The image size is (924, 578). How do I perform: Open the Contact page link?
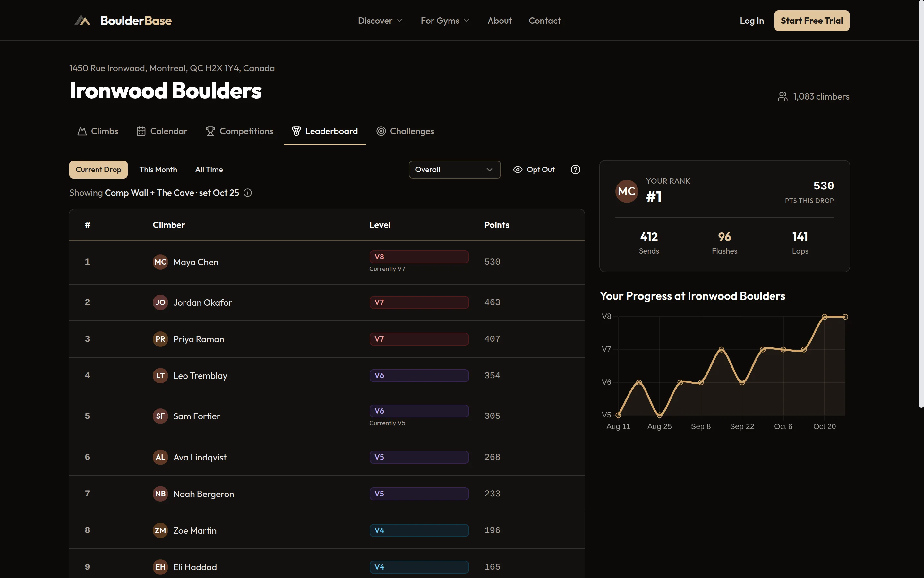(x=544, y=21)
